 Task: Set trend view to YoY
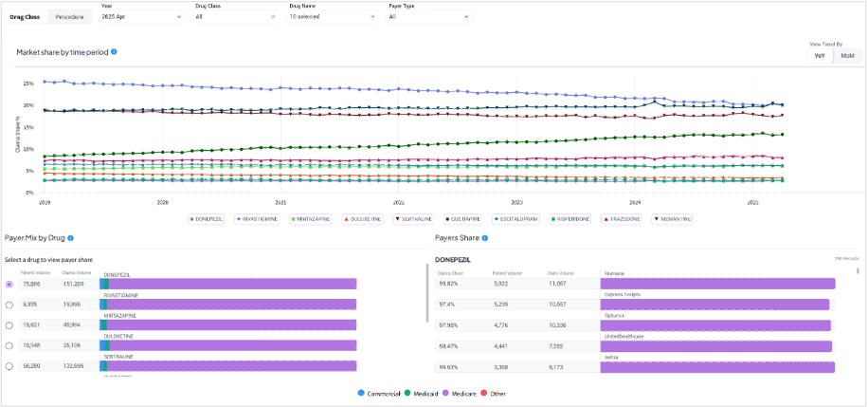click(820, 55)
